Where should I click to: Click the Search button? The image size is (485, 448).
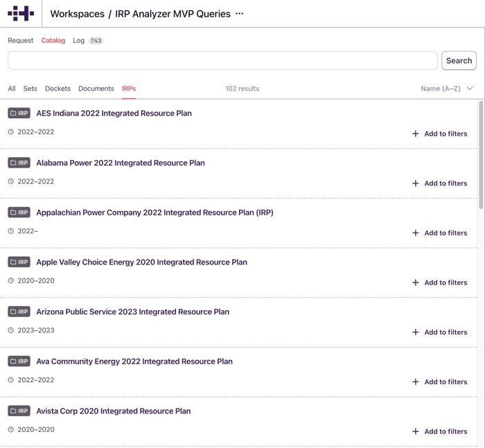(459, 61)
